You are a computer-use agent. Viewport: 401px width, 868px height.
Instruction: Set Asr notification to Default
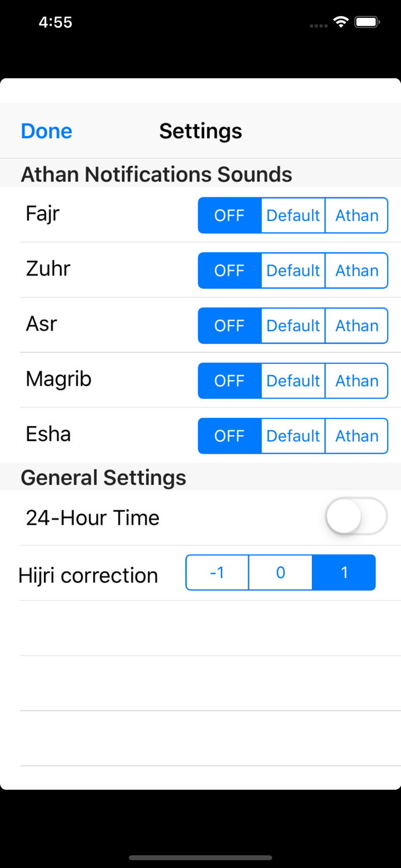(293, 325)
